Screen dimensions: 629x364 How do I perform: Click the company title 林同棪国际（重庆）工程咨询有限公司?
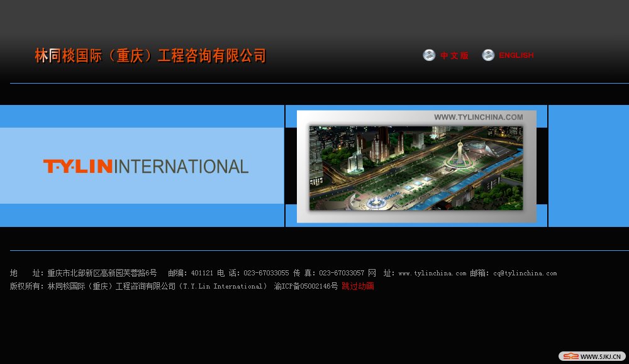[150, 56]
